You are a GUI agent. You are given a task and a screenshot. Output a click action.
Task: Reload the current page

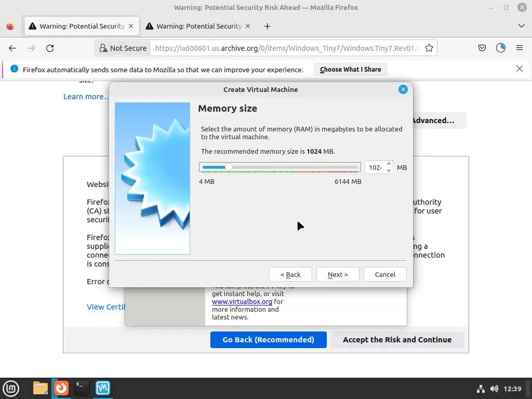coord(50,48)
